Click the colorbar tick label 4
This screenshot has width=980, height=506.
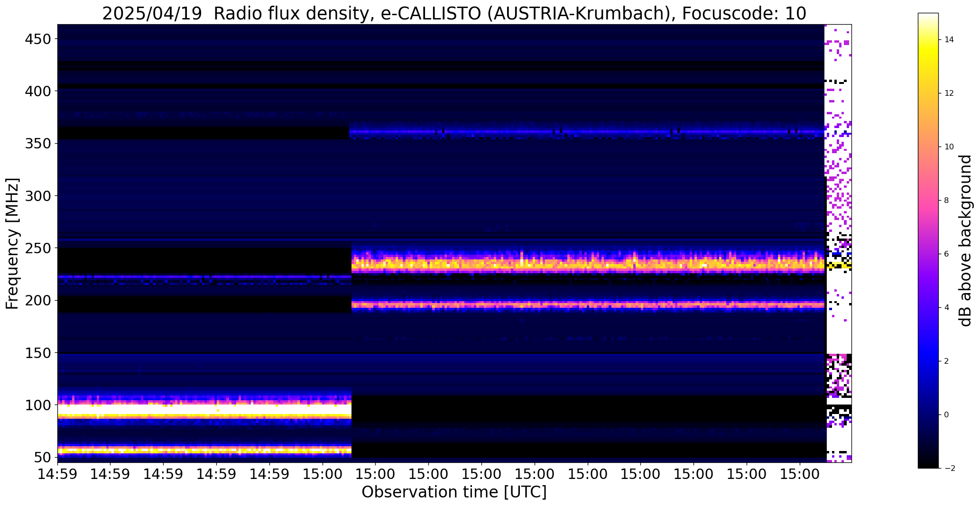point(946,308)
